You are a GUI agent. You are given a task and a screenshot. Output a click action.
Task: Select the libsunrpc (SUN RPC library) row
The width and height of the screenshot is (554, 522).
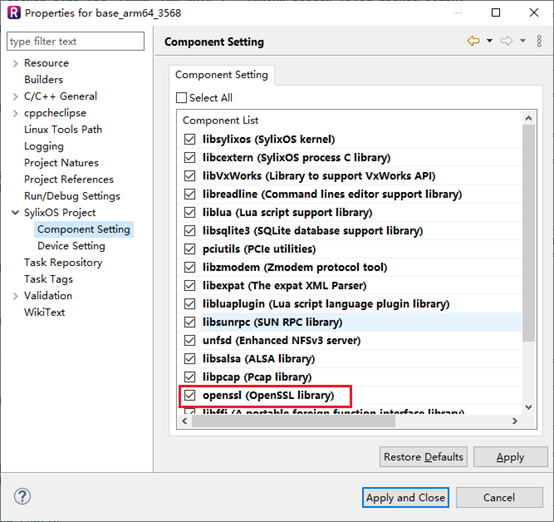[x=349, y=322]
